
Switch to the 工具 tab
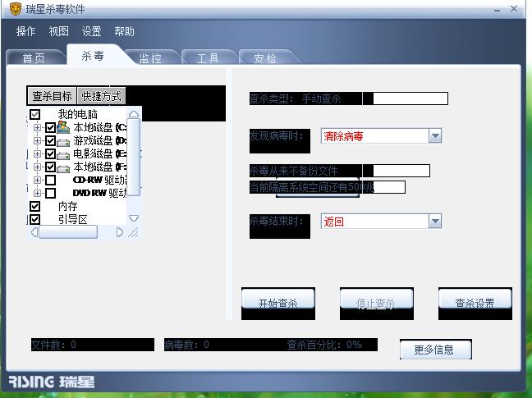208,57
